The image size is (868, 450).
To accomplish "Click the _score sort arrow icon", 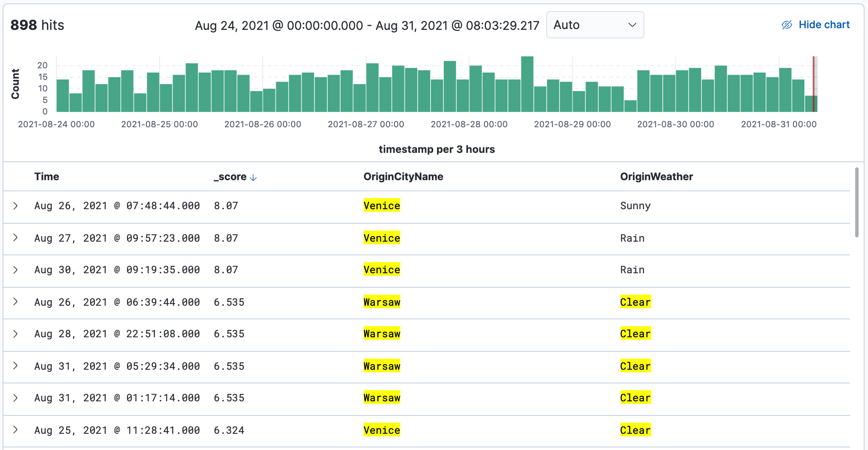I will pos(253,178).
